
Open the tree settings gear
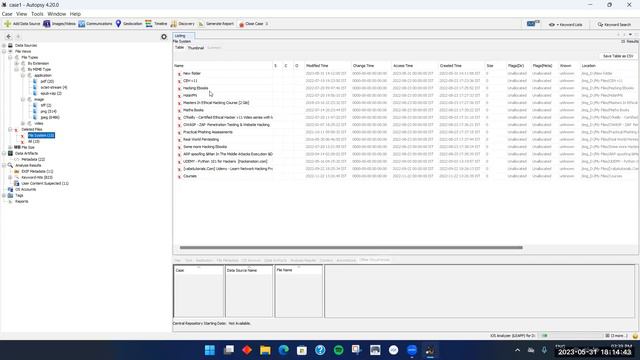pos(164,37)
